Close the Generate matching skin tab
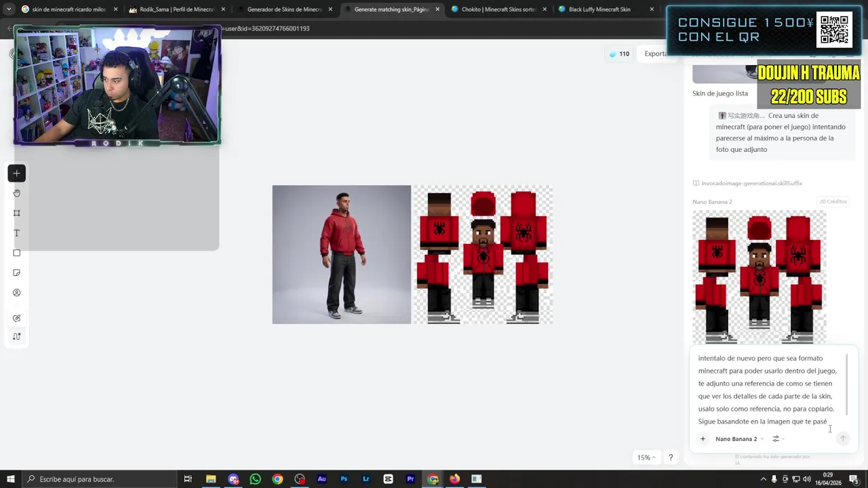The height and width of the screenshot is (488, 868). (437, 9)
